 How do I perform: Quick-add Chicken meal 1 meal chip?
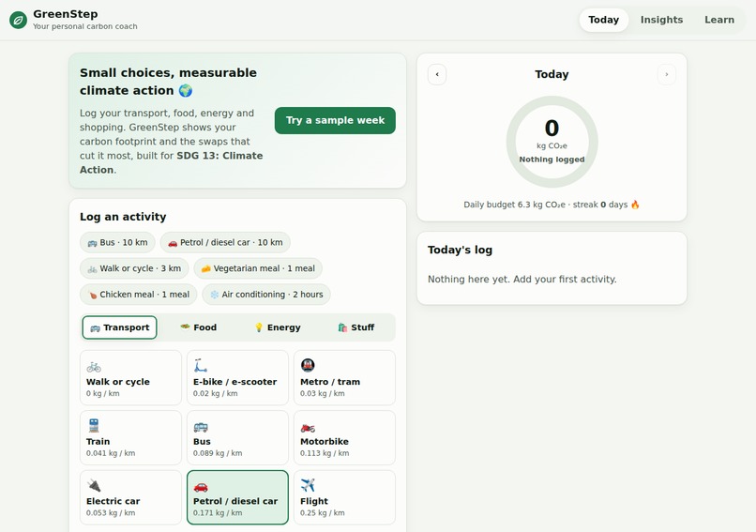(x=139, y=295)
